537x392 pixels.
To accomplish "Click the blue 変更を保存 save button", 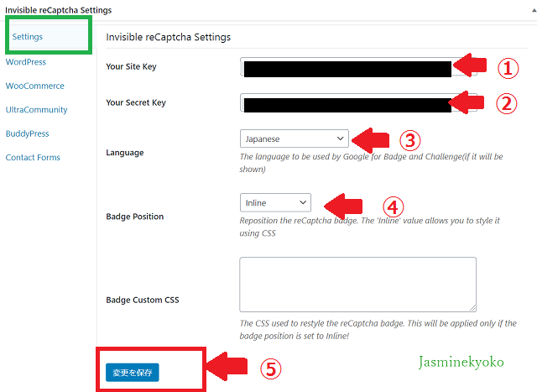I will tap(133, 373).
